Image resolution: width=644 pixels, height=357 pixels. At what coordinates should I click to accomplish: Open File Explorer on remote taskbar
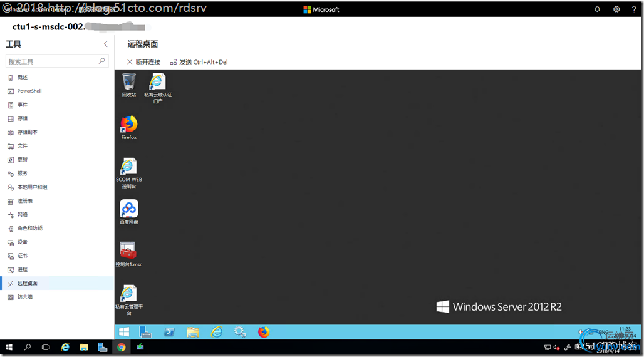coord(192,332)
